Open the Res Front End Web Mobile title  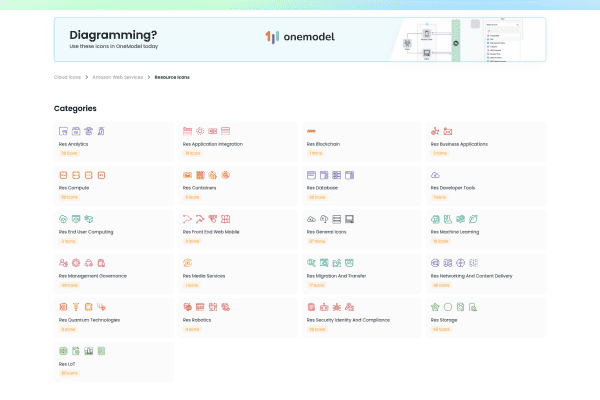[211, 232]
